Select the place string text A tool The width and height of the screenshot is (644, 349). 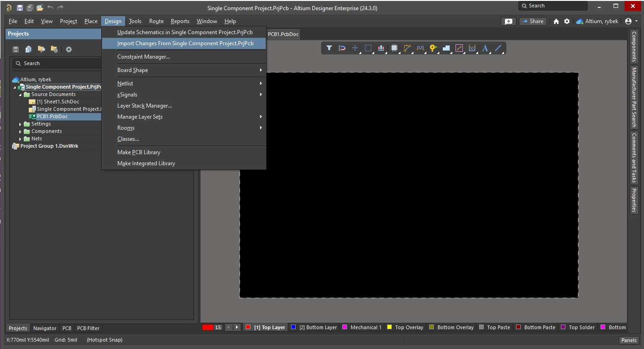coord(485,48)
